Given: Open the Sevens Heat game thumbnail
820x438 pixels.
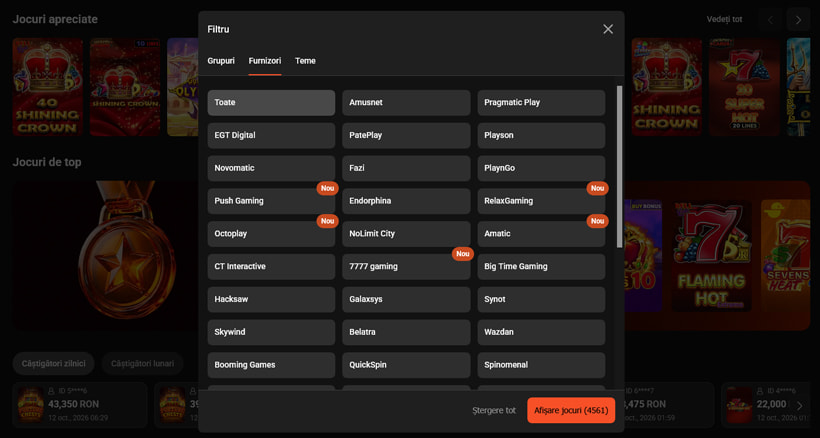Looking at the screenshot, I should click(x=785, y=256).
